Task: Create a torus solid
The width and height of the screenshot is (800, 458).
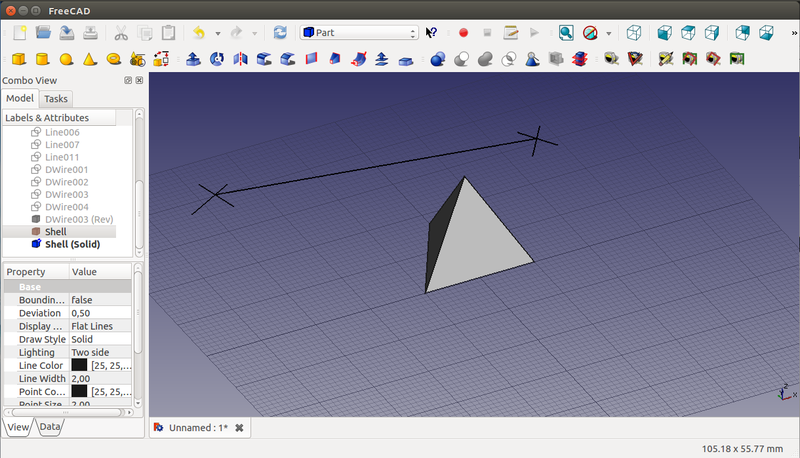Action: pyautogui.click(x=113, y=59)
